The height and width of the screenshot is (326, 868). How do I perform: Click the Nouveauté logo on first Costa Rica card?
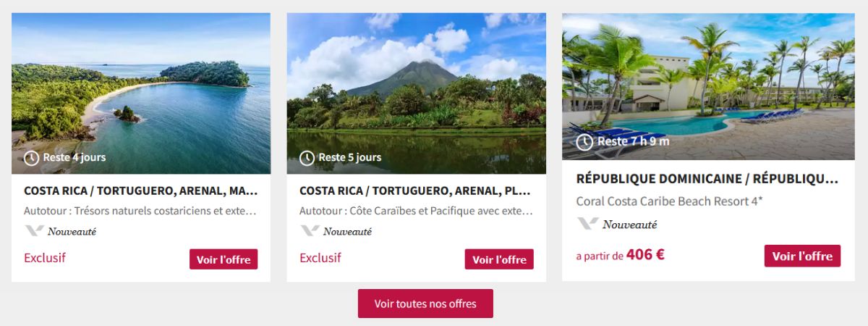[x=60, y=231]
